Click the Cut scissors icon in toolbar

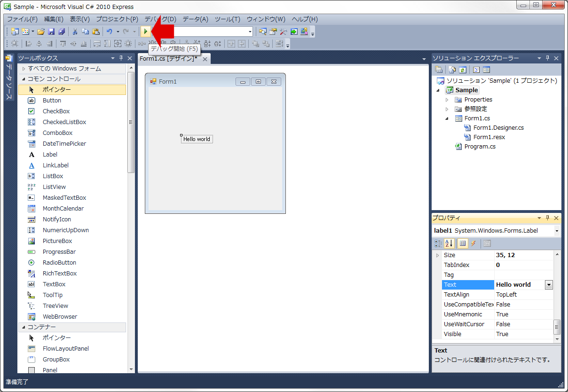click(x=74, y=31)
